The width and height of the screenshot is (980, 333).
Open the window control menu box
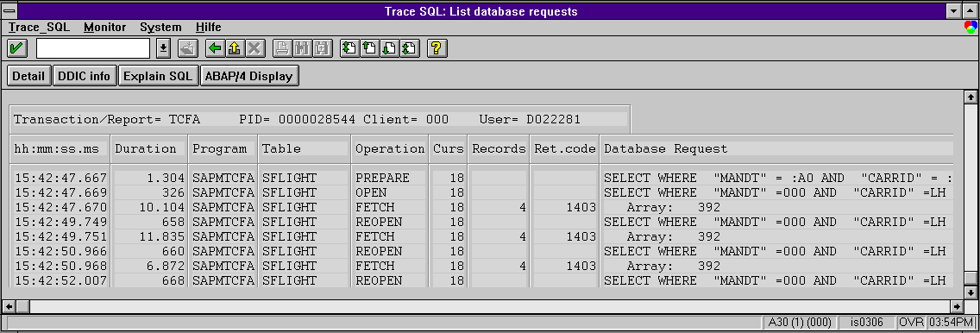coord(10,11)
